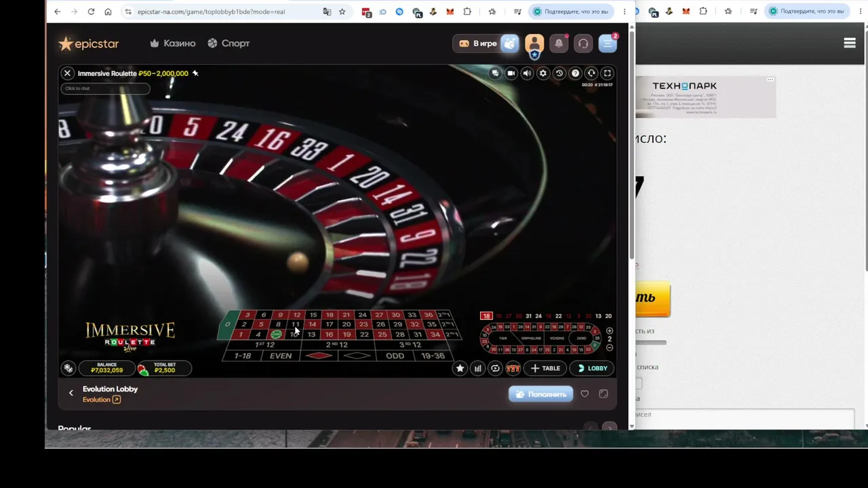Bookmark this page star in address bar
The height and width of the screenshot is (488, 868).
point(342,12)
